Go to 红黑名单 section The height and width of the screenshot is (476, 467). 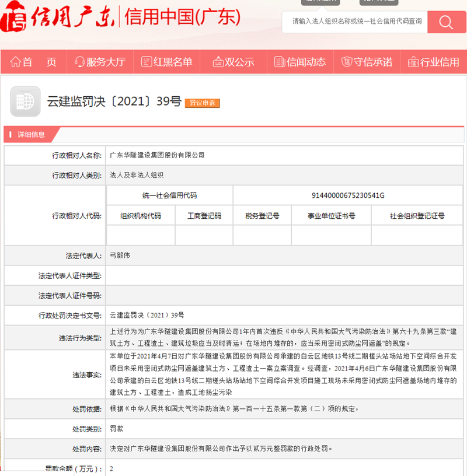(x=167, y=62)
